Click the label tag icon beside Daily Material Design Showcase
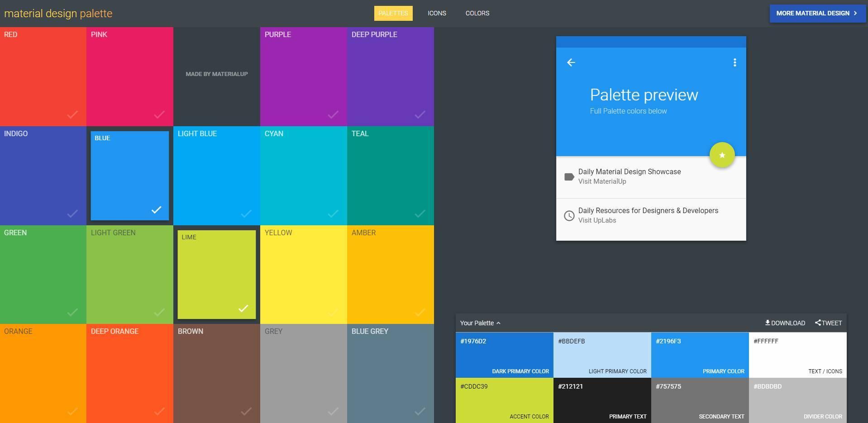The height and width of the screenshot is (423, 868). coord(569,177)
